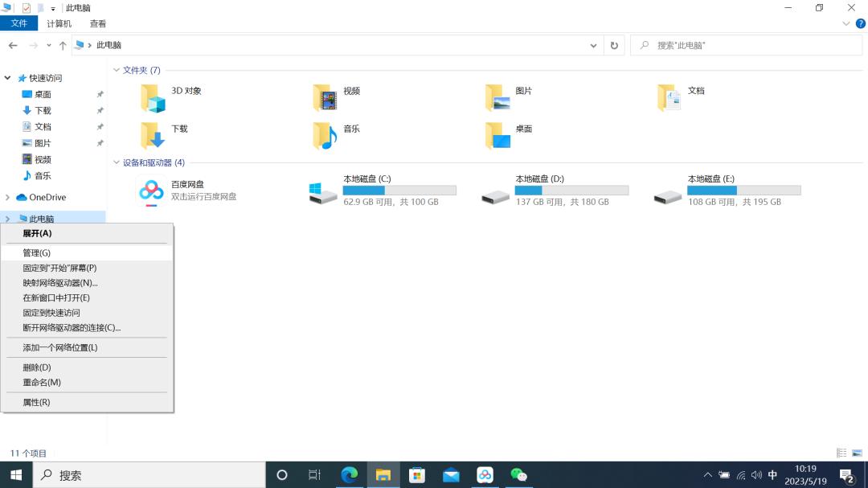Open Microsoft Edge on the taskbar
Image resolution: width=868 pixels, height=488 pixels.
[350, 474]
